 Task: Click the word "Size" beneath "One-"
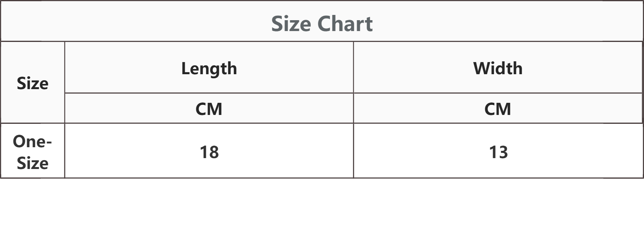(x=33, y=163)
